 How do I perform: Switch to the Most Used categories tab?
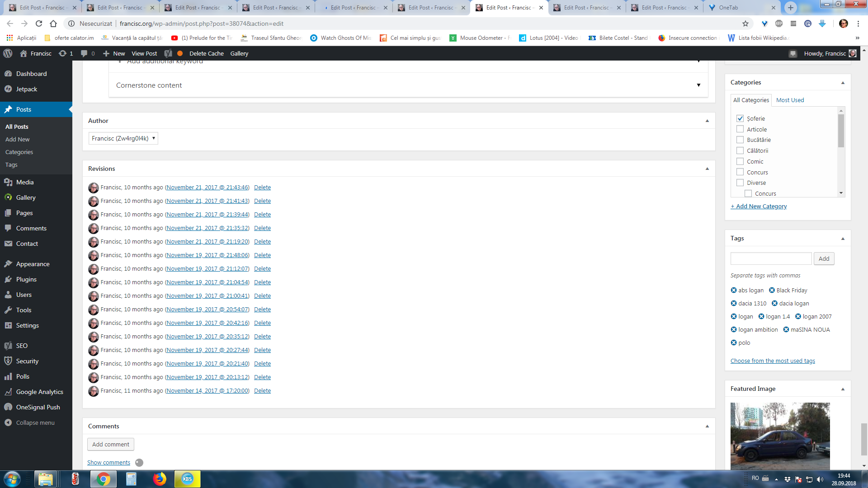(790, 100)
